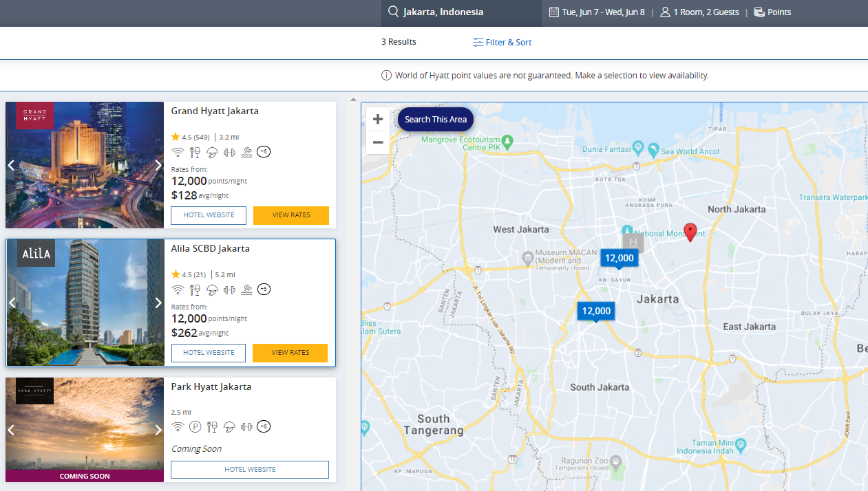The image size is (868, 491).
Task: Show previous photo of Alila SCBD Jakarta
Action: tap(12, 303)
